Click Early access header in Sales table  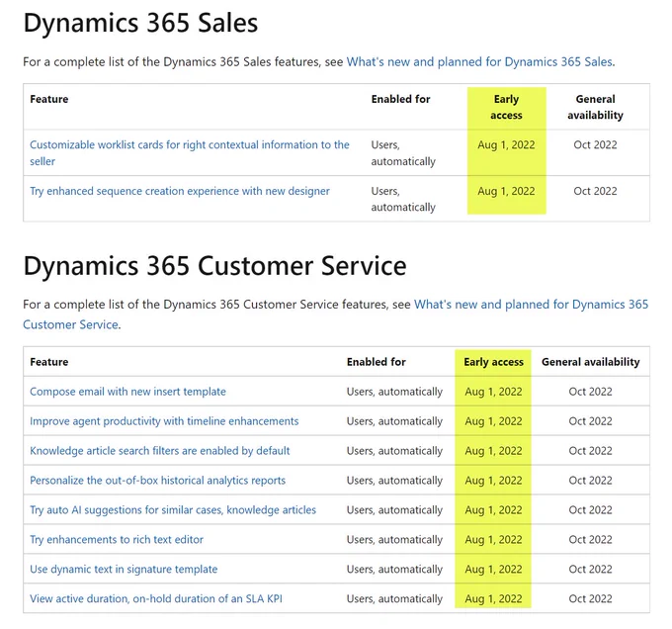tap(507, 107)
